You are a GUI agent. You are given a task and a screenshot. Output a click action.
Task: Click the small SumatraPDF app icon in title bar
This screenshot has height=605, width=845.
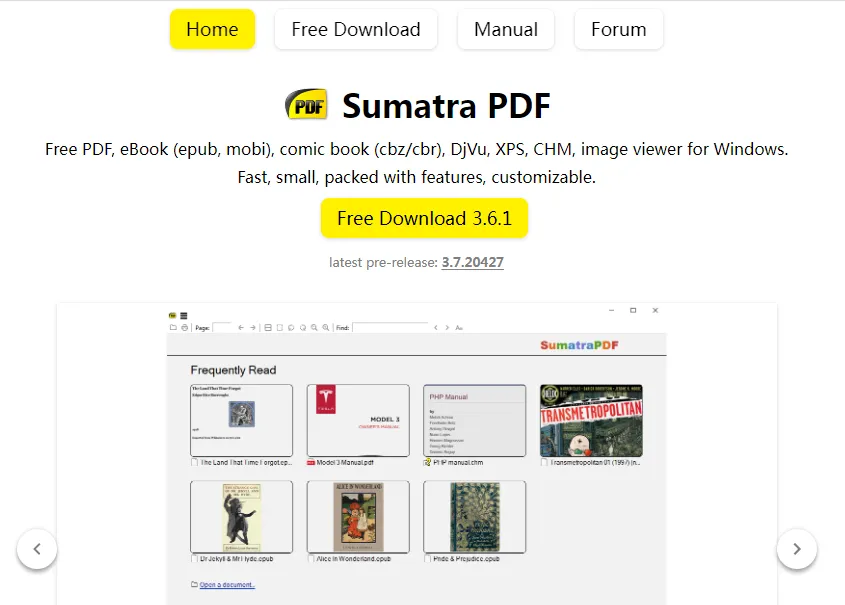172,316
